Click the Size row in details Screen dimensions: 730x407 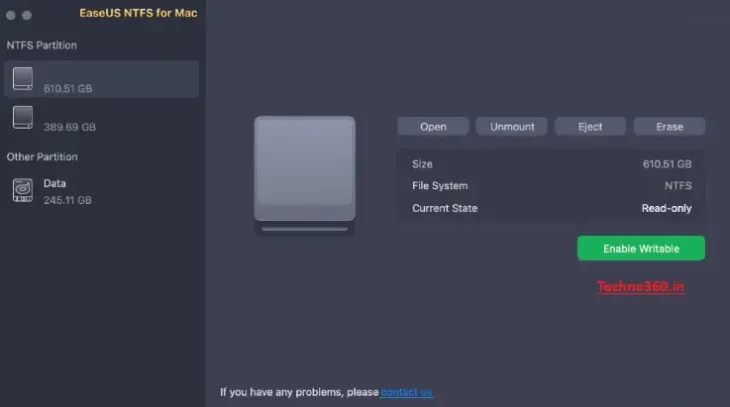coord(551,164)
